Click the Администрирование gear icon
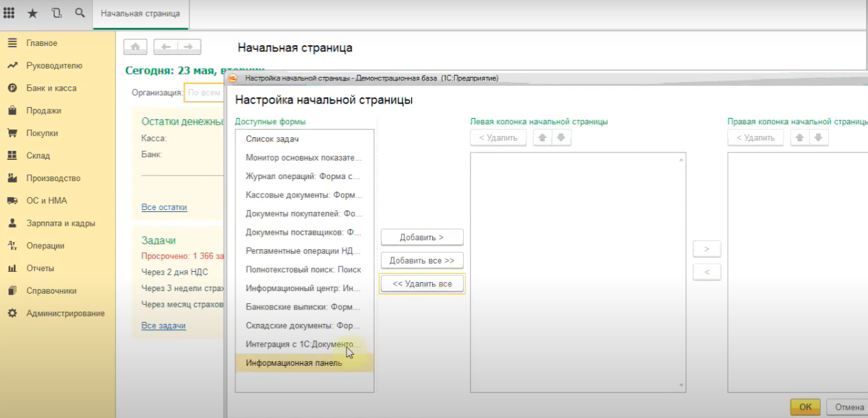Screen dimensions: 868x418 click(12, 314)
